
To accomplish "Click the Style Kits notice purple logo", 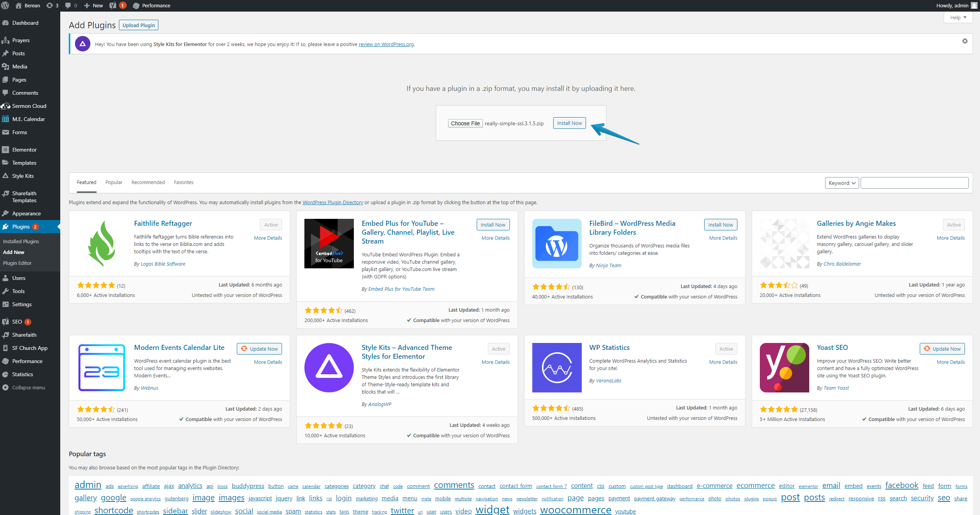I will tap(83, 44).
